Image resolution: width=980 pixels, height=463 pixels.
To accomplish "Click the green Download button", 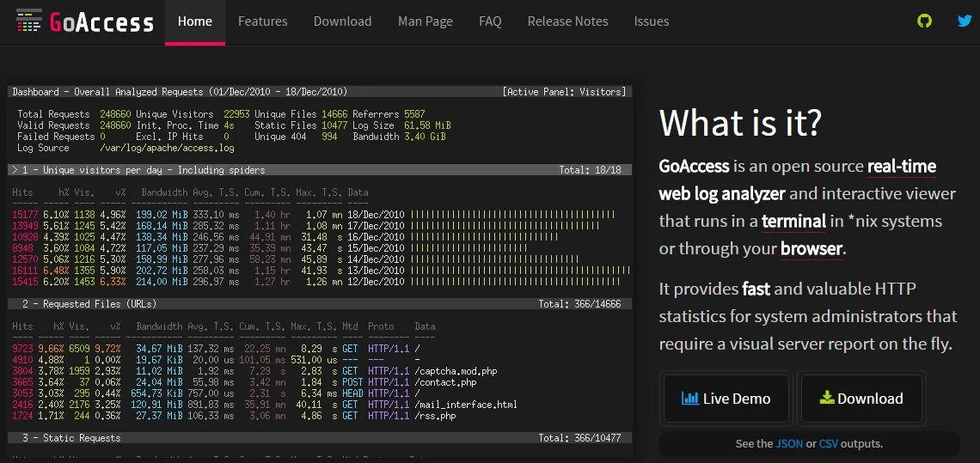I will coord(861,399).
